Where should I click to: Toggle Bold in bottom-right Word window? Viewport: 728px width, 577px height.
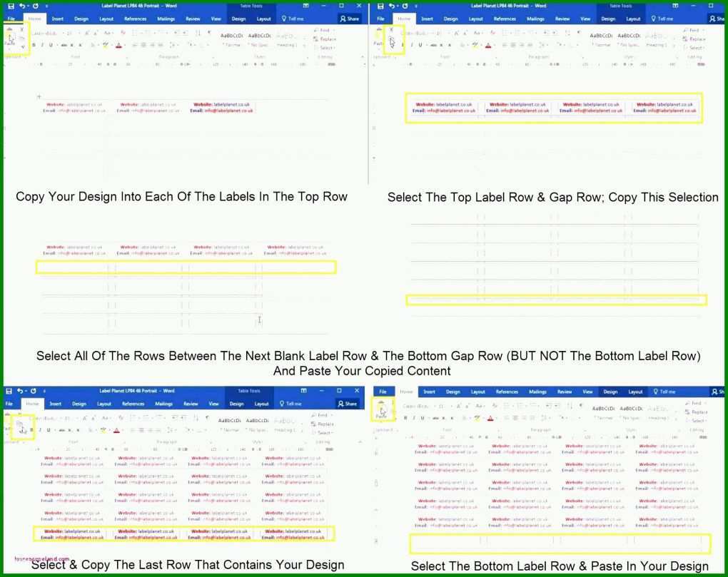pyautogui.click(x=405, y=418)
